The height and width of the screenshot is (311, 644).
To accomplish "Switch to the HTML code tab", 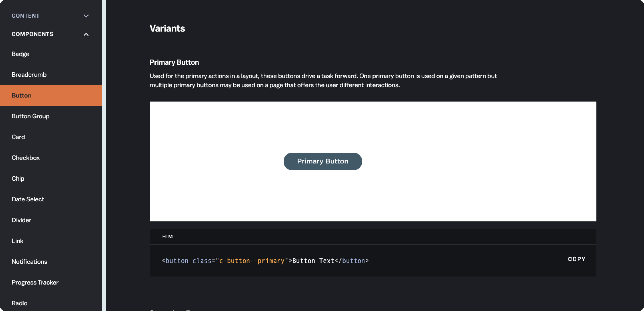I will pyautogui.click(x=169, y=236).
